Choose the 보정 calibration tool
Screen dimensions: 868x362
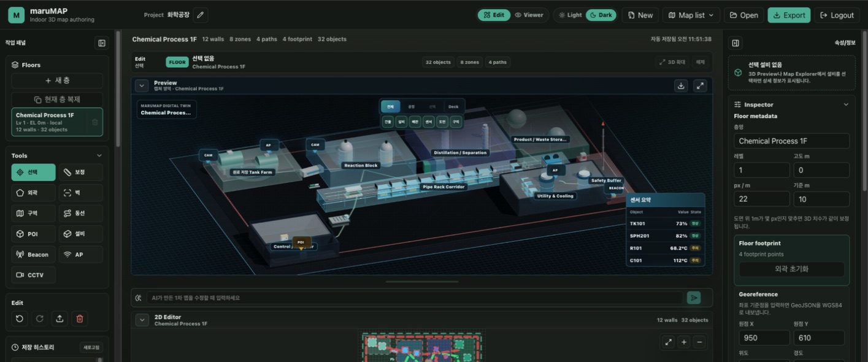(80, 172)
